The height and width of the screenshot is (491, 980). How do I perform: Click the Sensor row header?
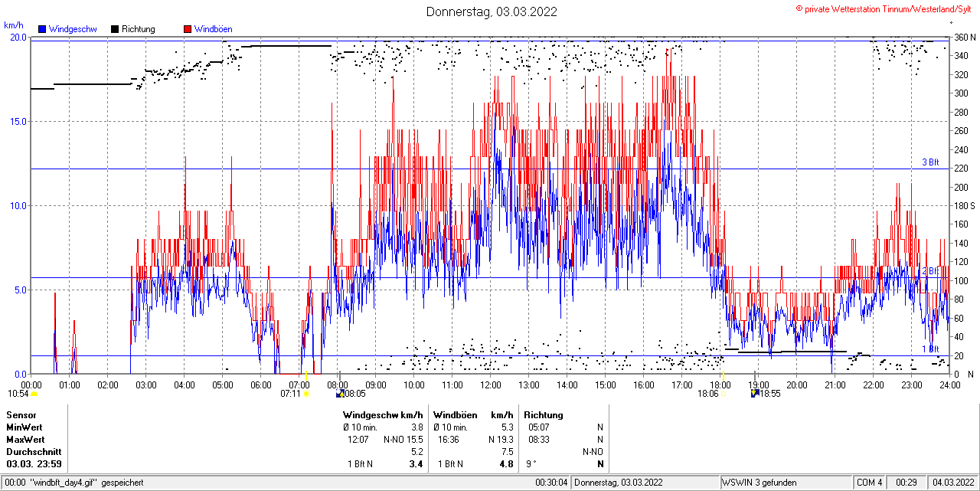(21, 415)
